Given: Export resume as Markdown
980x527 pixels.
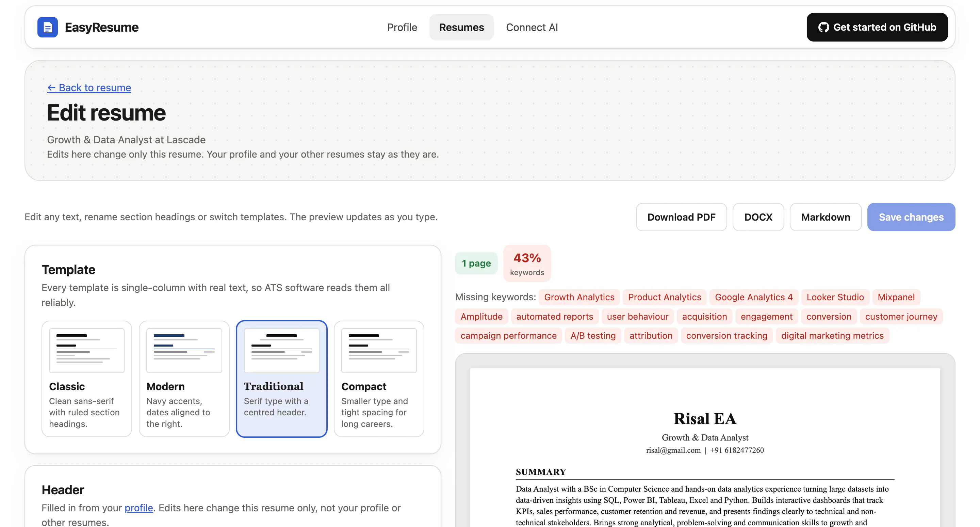Looking at the screenshot, I should click(x=825, y=217).
